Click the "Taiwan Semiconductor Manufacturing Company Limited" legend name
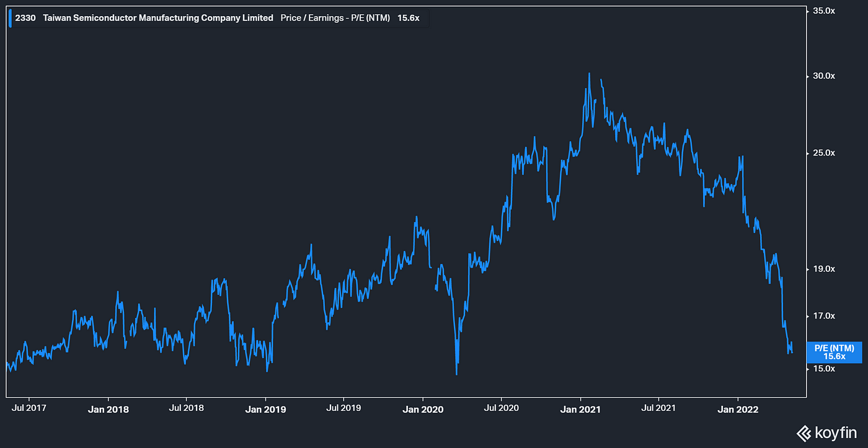This screenshot has height=448, width=868. click(x=158, y=18)
